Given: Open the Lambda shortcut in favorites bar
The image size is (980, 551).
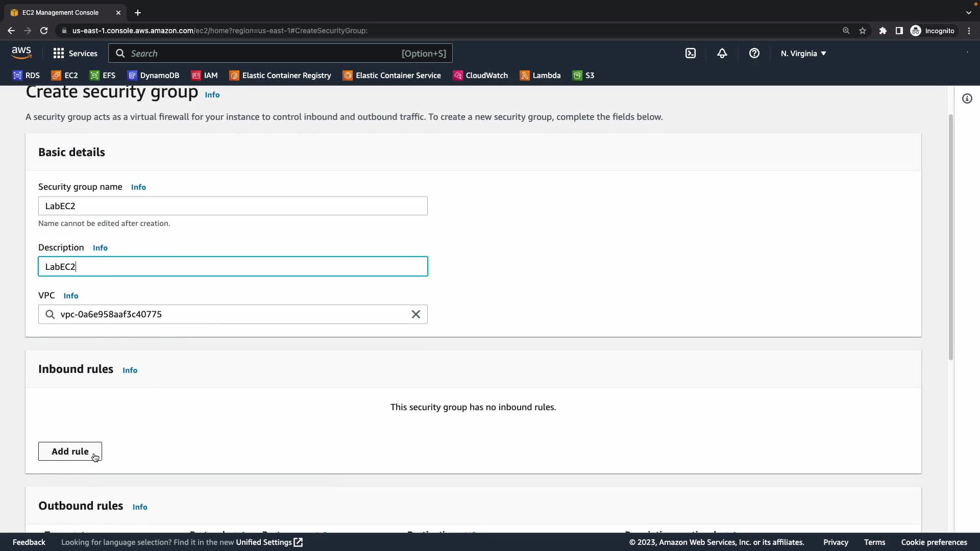Looking at the screenshot, I should click(540, 76).
